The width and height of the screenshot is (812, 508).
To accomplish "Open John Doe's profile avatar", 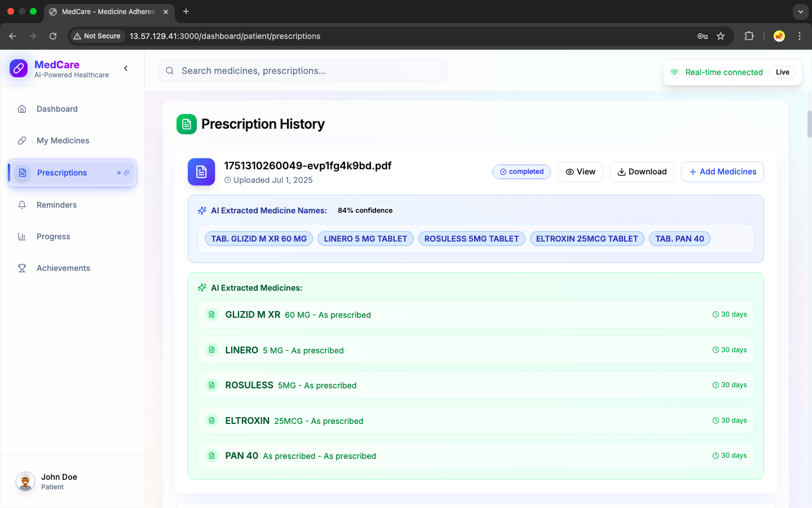I will [x=25, y=481].
